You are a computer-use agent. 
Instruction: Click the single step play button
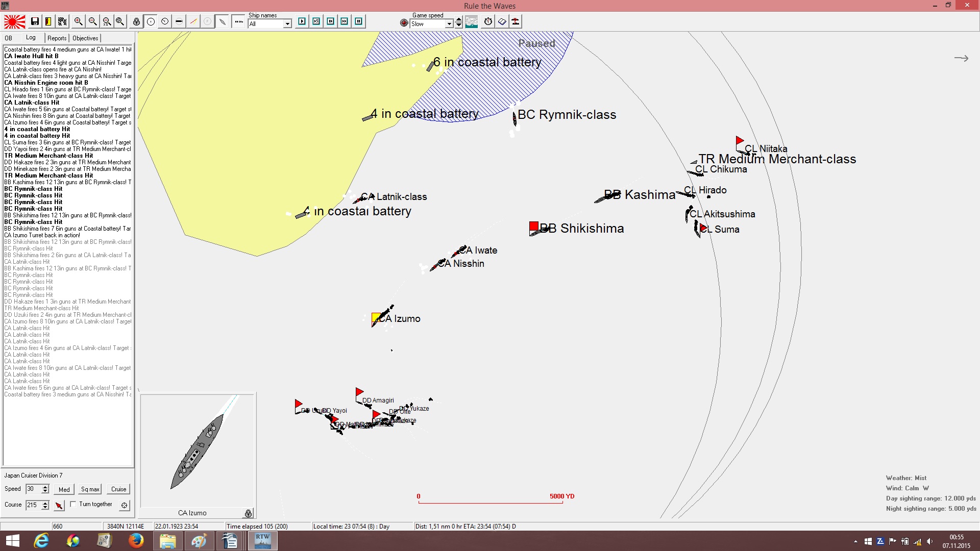coord(302,21)
